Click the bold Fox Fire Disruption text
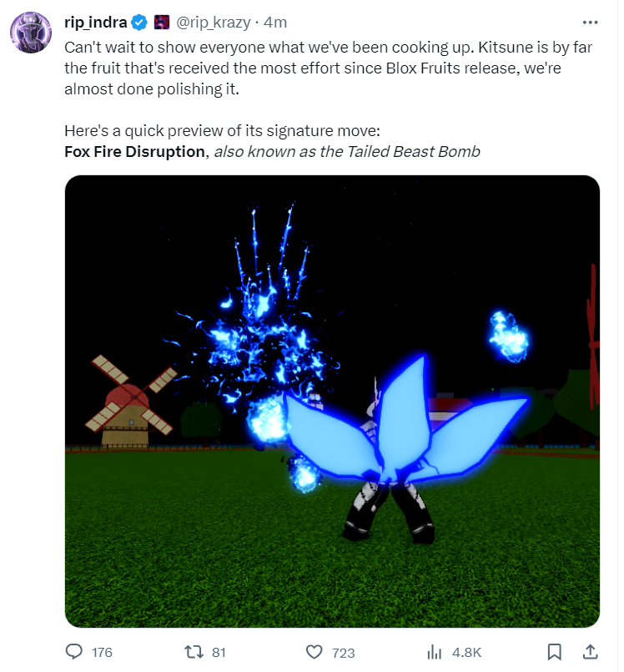The image size is (624, 672). (x=134, y=152)
